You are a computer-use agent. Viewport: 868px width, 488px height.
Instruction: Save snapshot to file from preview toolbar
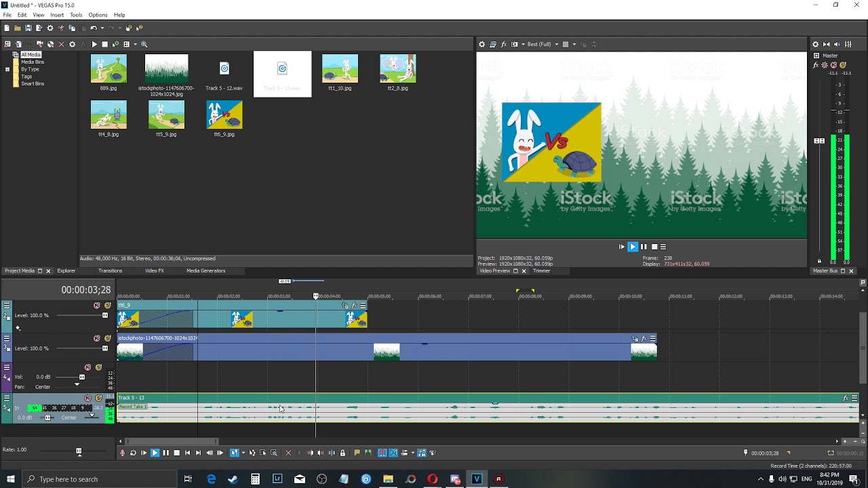point(594,44)
